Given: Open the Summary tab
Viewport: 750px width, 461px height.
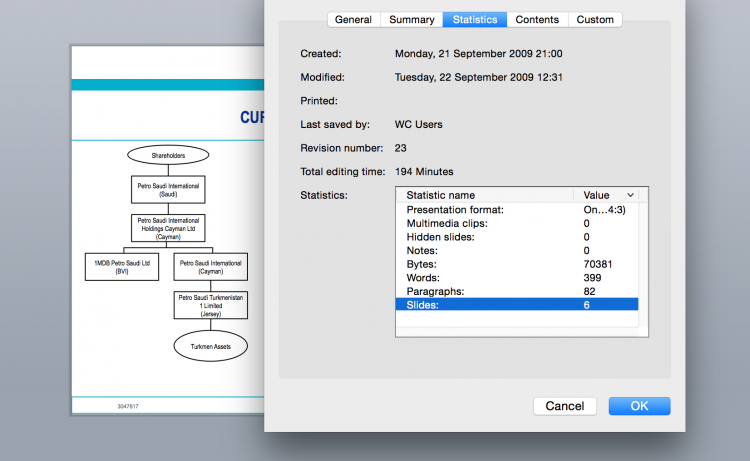Looking at the screenshot, I should [x=412, y=20].
